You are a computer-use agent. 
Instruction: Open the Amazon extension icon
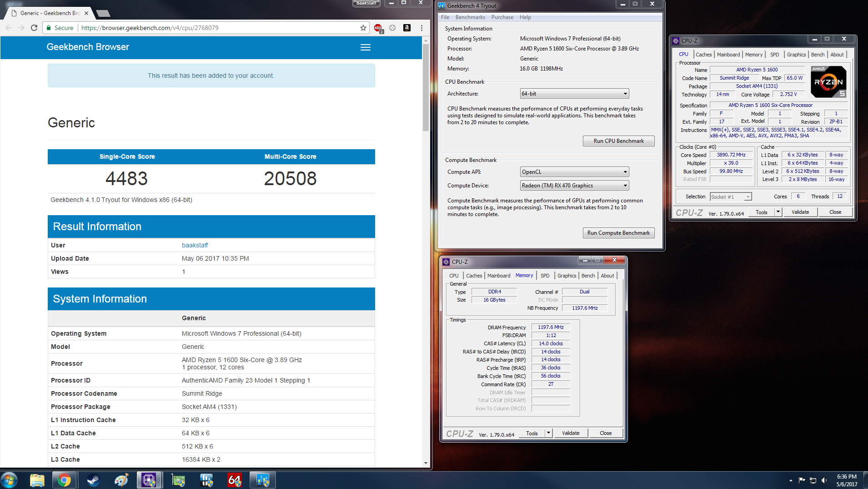point(407,28)
